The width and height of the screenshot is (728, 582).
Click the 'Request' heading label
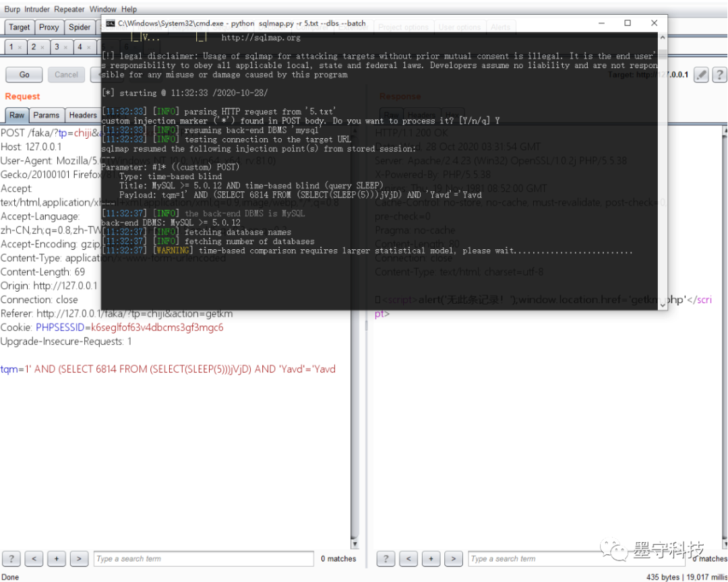(x=22, y=96)
